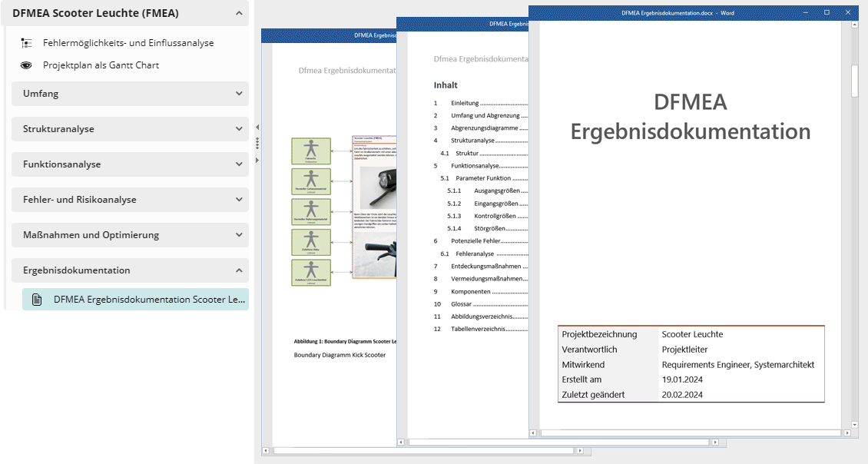The image size is (868, 464).
Task: Open Projektplan als Gantt Chart entry
Action: pyautogui.click(x=101, y=65)
